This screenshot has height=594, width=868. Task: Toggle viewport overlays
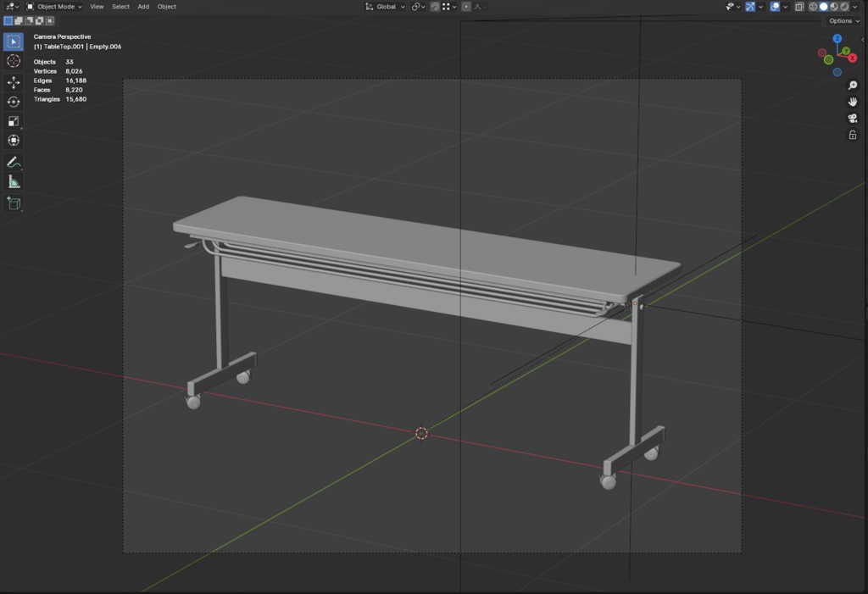(x=775, y=7)
